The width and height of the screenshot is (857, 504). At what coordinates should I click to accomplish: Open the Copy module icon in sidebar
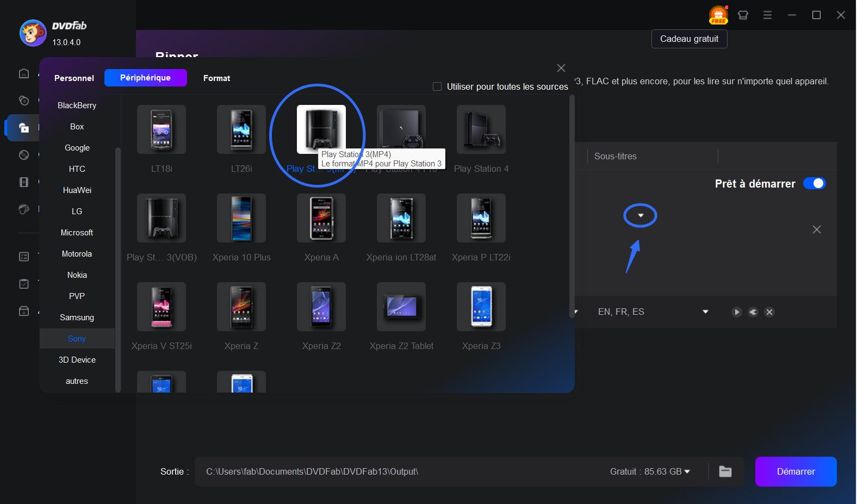24,101
